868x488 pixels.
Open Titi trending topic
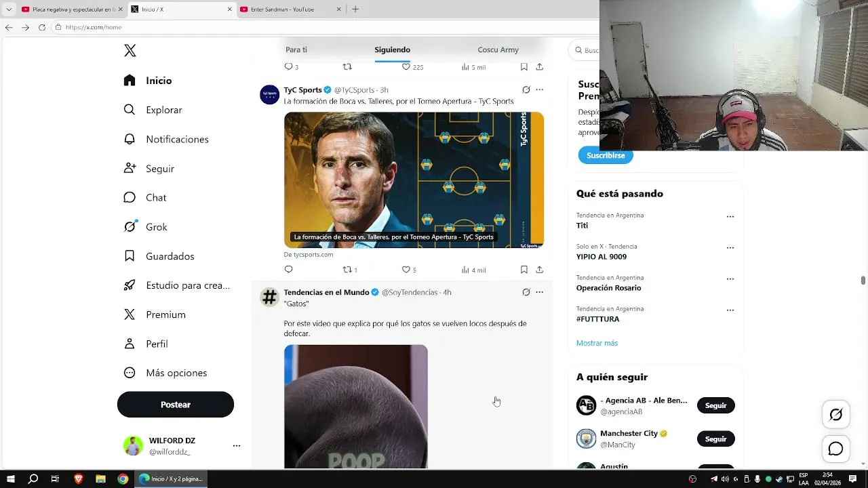pyautogui.click(x=582, y=226)
